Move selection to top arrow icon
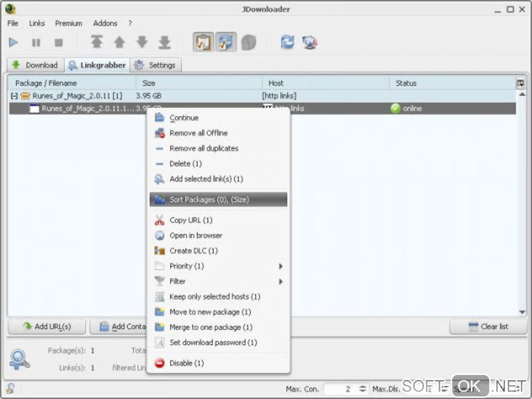Image resolution: width=532 pixels, height=399 pixels. pos(96,42)
